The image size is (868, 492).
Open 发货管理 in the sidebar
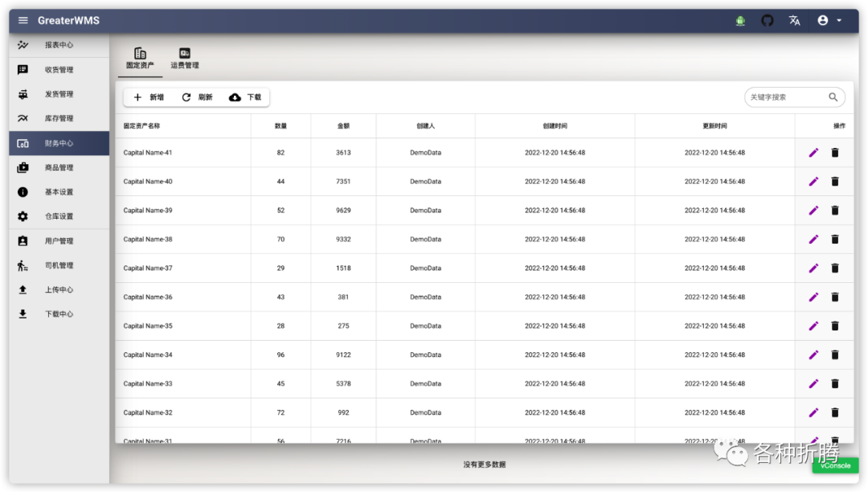point(59,94)
